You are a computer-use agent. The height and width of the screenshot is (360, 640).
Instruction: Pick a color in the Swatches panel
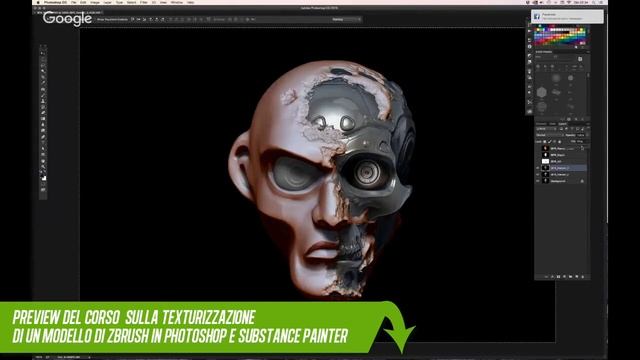pos(560,35)
